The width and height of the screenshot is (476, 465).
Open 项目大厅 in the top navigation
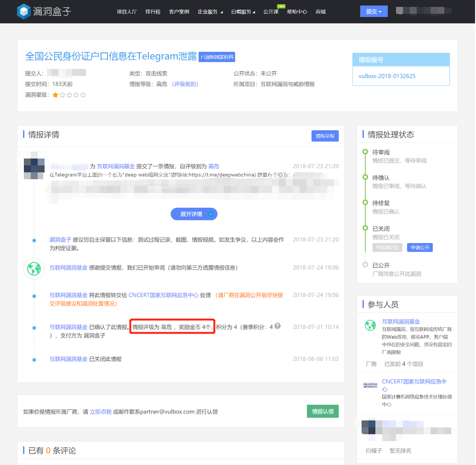pyautogui.click(x=127, y=12)
